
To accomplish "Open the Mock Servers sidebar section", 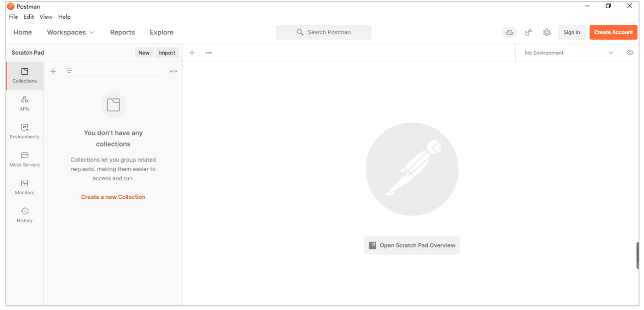I will 25,160.
